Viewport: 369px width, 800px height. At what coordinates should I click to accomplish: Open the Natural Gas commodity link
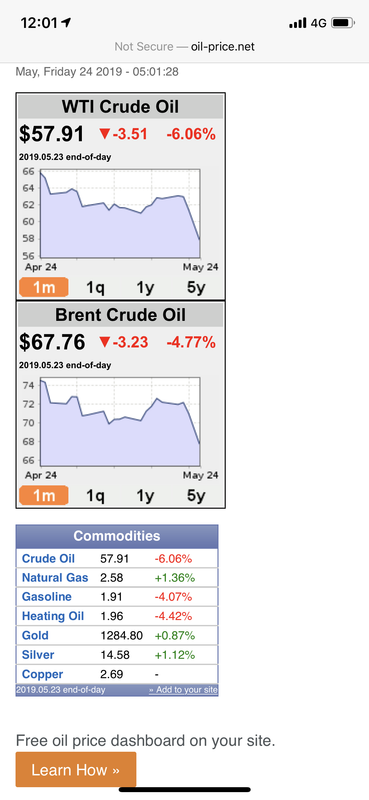[55, 578]
